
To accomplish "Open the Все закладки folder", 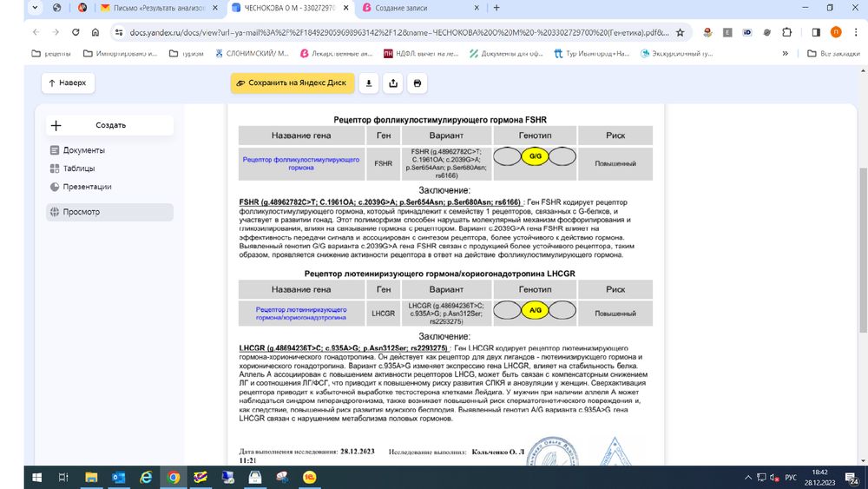I will [x=833, y=54].
